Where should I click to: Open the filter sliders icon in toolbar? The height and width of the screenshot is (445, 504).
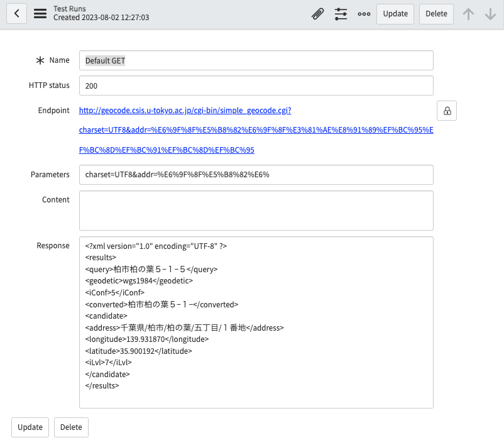pyautogui.click(x=341, y=13)
